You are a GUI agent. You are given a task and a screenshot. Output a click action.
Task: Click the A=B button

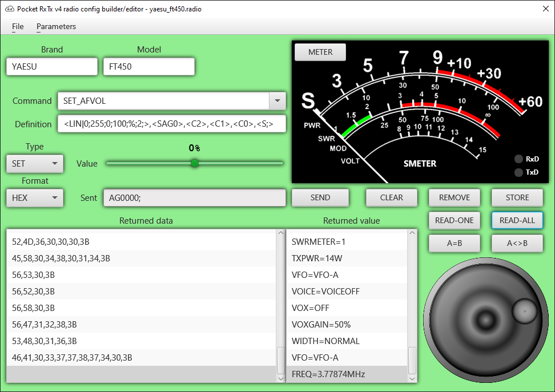pyautogui.click(x=455, y=243)
